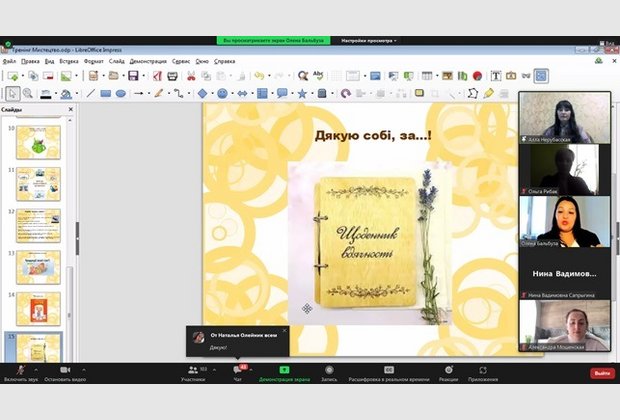
Task: Click the red Выйти leave button
Action: pyautogui.click(x=601, y=373)
